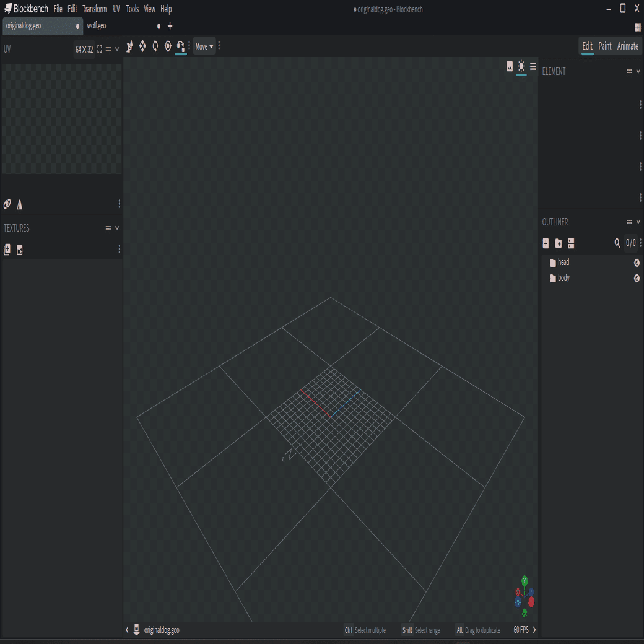Select the Move tool icon in toolbar

click(x=129, y=46)
